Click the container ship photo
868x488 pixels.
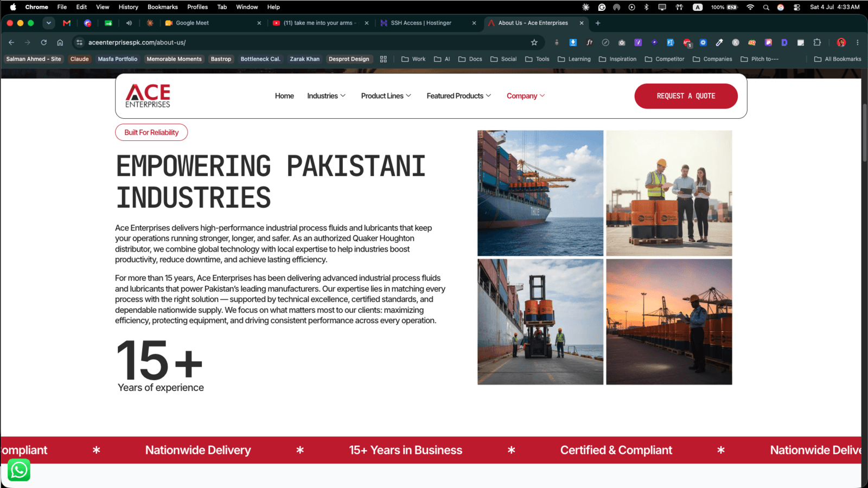pos(540,193)
